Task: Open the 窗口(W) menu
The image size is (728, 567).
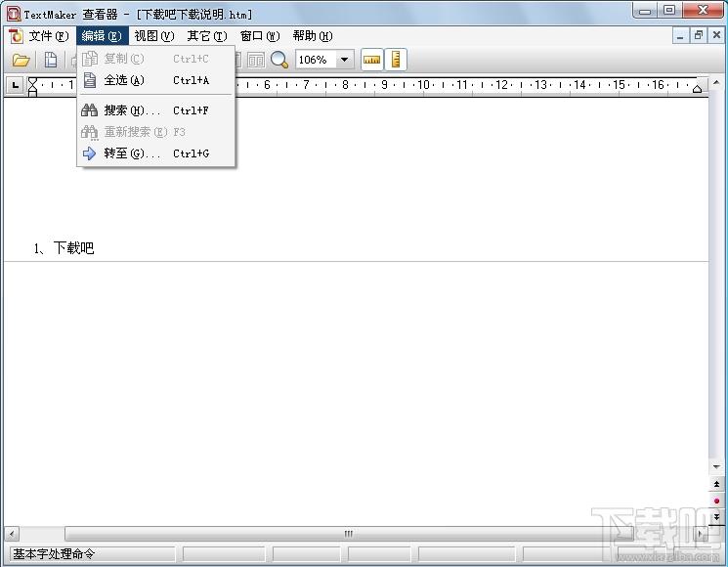Action: coord(260,36)
